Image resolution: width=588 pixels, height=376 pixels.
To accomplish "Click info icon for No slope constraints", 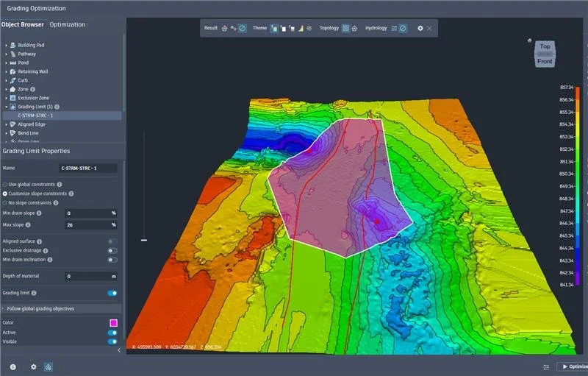I will tap(56, 203).
